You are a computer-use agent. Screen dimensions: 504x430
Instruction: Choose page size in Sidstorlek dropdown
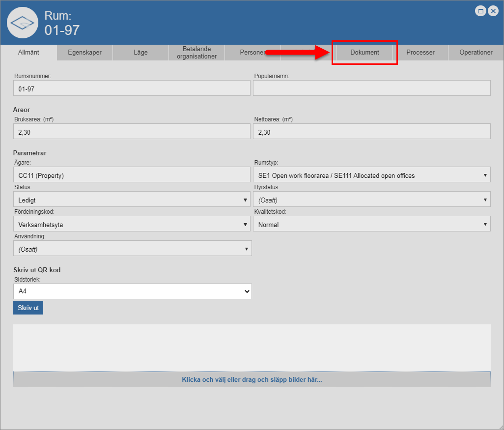[x=132, y=291]
